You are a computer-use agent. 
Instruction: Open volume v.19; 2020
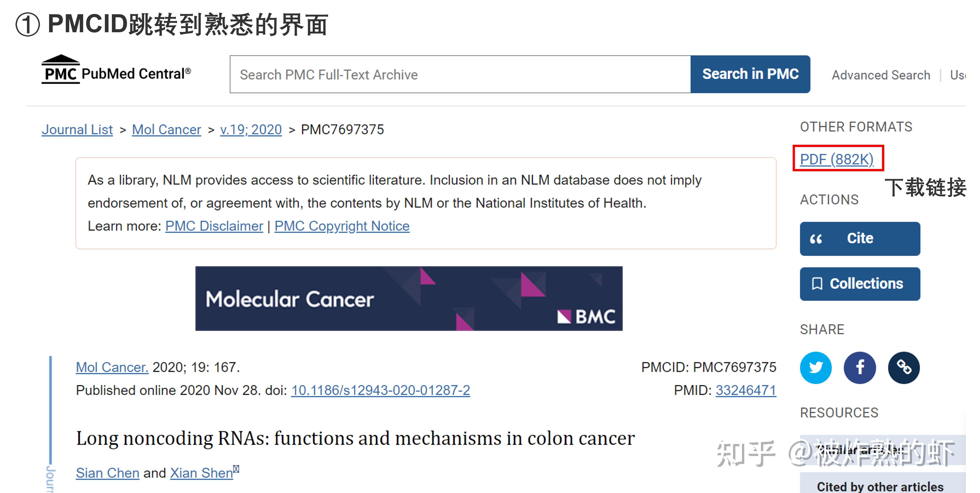tap(251, 129)
